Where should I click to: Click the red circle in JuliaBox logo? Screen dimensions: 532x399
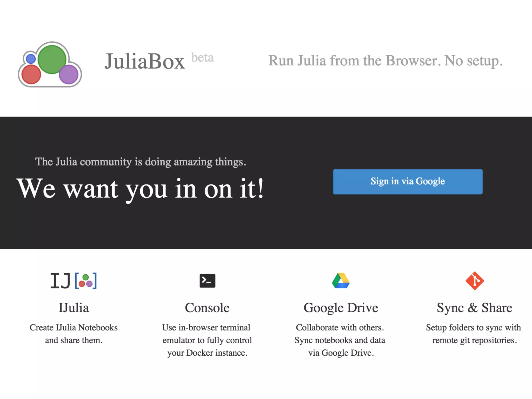[31, 75]
